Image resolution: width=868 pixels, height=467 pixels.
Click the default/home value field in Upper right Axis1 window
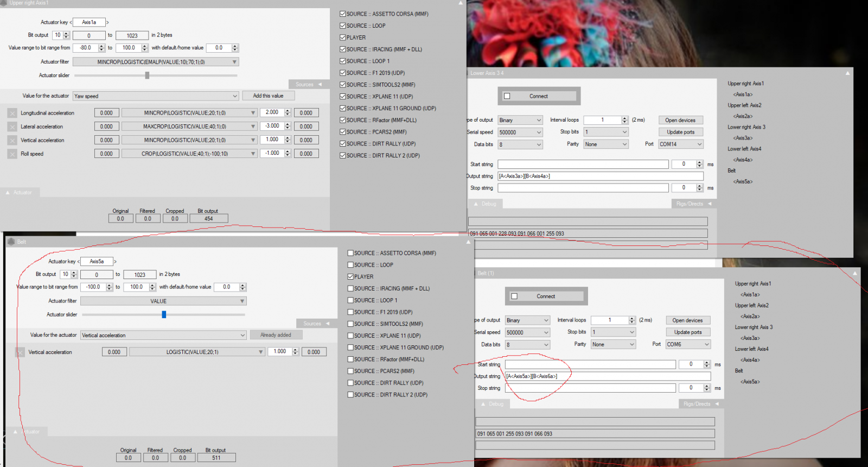pyautogui.click(x=219, y=48)
